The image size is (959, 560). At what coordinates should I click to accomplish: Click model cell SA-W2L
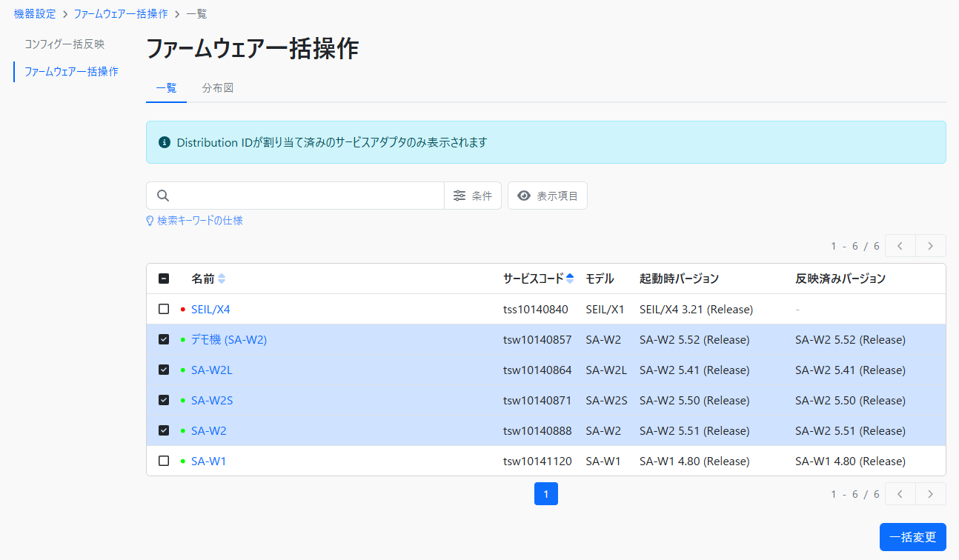point(606,370)
